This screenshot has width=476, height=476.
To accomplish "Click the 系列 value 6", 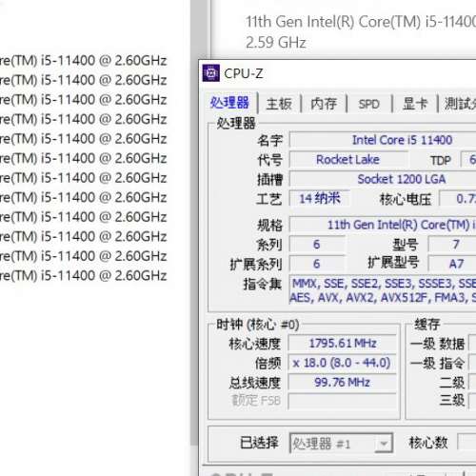I will point(317,245).
